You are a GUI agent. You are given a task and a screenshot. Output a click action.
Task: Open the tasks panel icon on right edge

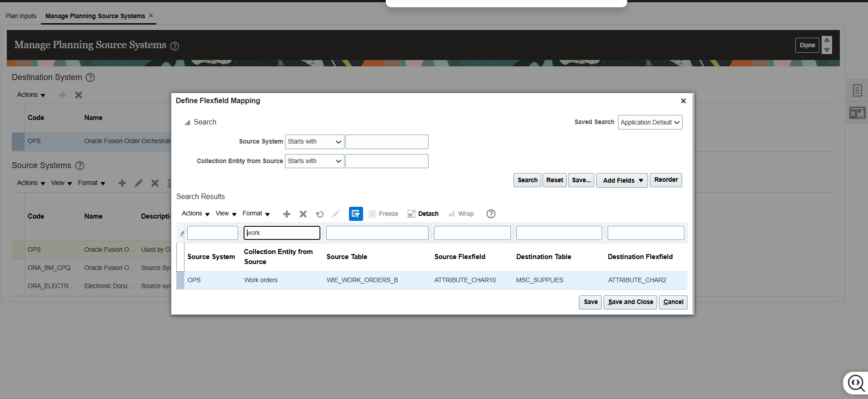click(857, 90)
